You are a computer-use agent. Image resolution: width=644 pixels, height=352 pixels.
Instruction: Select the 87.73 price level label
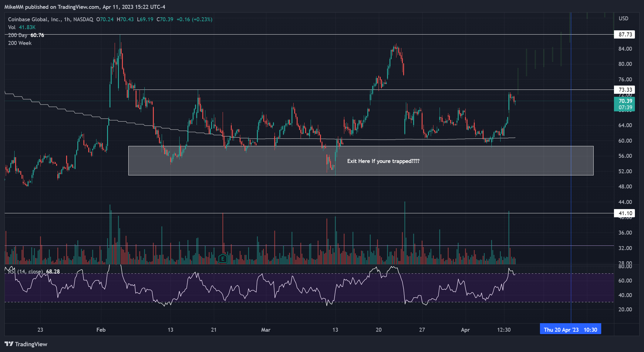(624, 35)
